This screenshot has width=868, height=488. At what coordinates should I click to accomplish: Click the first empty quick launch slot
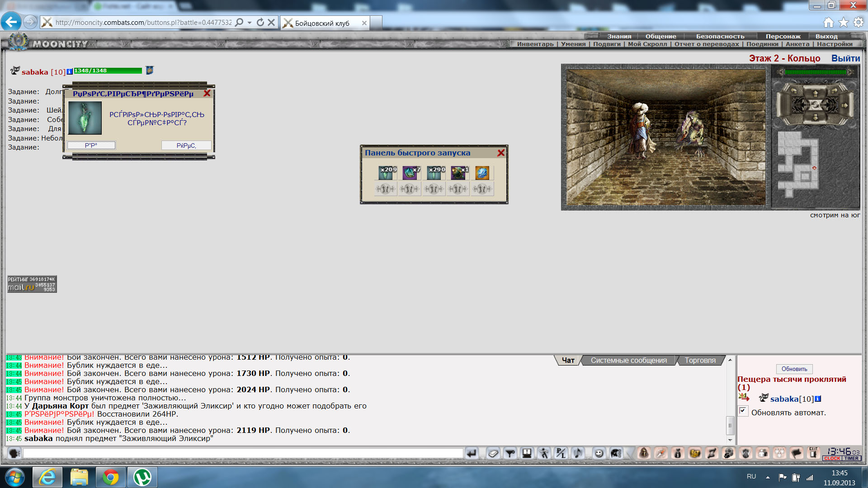click(386, 189)
